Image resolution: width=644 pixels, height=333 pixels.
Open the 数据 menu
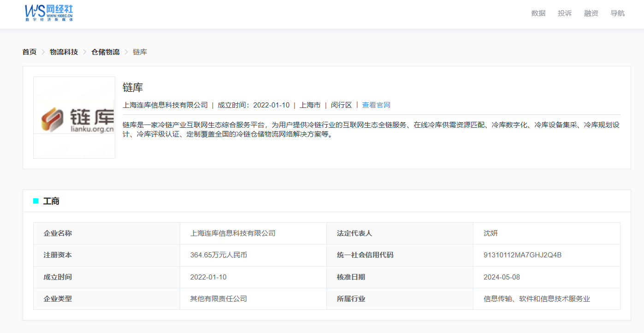(538, 13)
